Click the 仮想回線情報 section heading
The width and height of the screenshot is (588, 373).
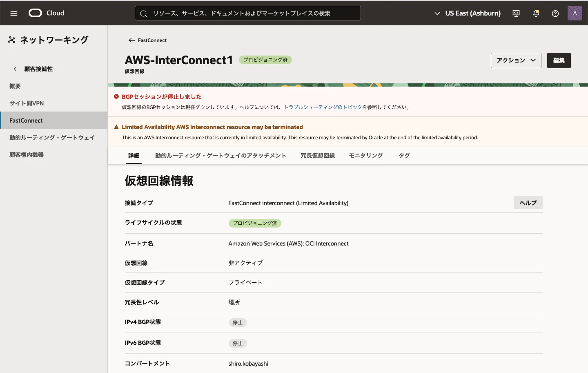159,181
